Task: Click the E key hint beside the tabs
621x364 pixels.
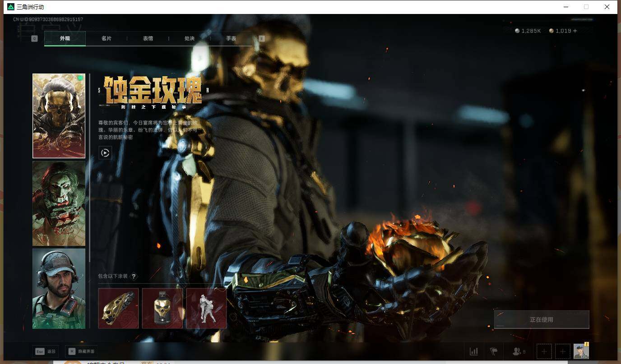Action: click(262, 39)
